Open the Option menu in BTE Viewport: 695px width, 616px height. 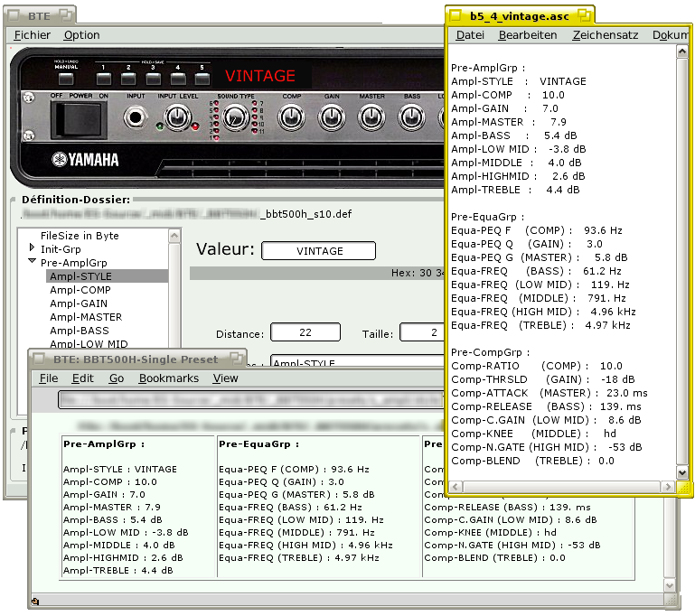(81, 35)
